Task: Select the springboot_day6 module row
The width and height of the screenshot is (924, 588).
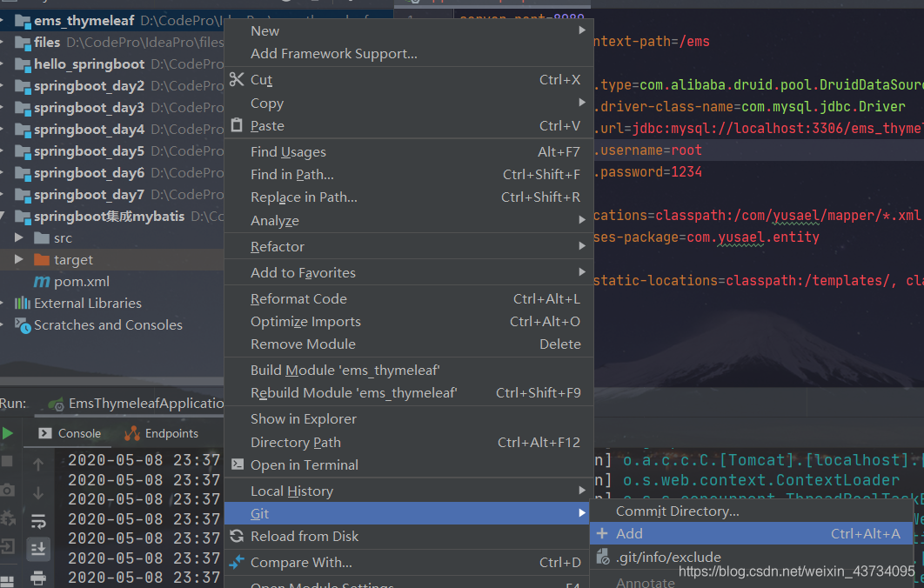Action: pos(112,173)
